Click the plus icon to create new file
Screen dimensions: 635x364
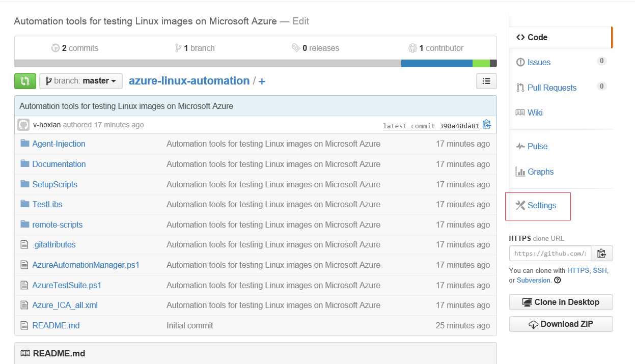(x=262, y=81)
